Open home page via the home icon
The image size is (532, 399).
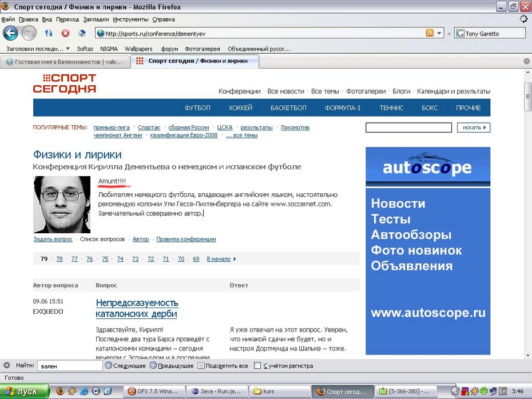pyautogui.click(x=82, y=33)
